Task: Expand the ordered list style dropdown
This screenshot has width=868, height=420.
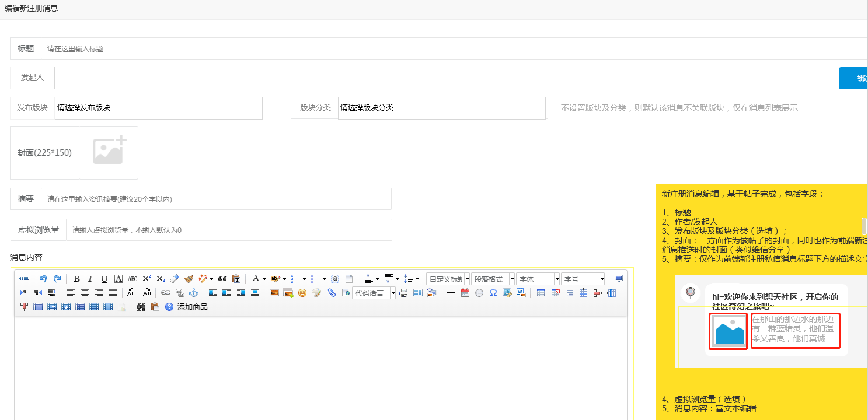Action: (305, 279)
